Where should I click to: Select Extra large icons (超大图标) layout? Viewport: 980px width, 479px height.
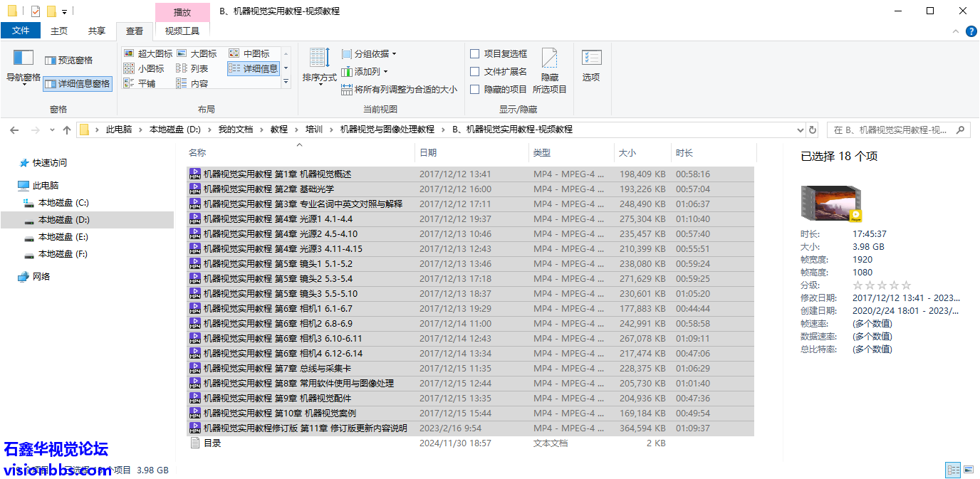(x=148, y=53)
